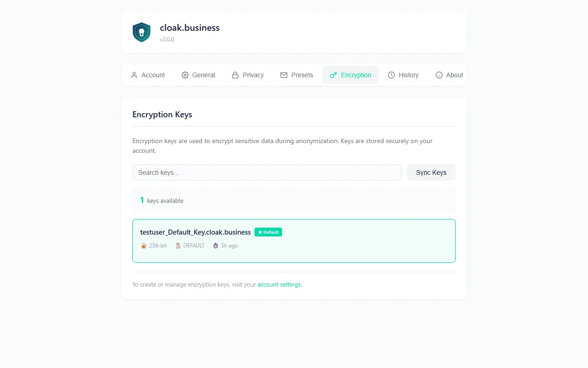Image resolution: width=588 pixels, height=368 pixels.
Task: Click the orange padlock beside 256-bit
Action: click(x=143, y=245)
